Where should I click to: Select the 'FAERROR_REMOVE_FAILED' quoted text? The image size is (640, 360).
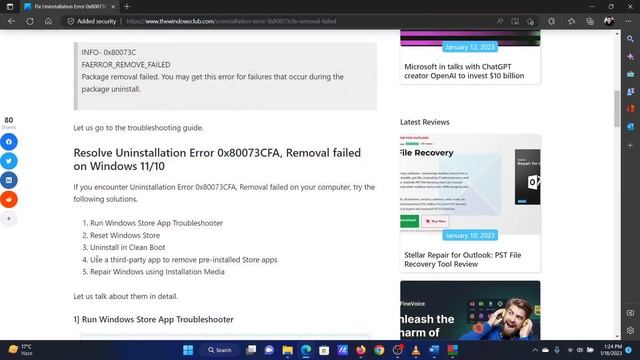(126, 64)
